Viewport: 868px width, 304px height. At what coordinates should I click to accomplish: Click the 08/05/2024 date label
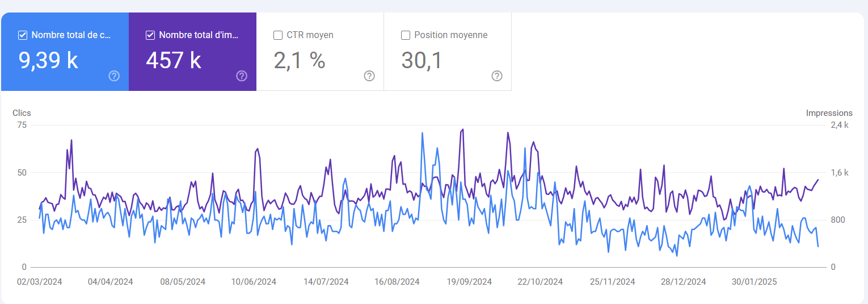point(183,282)
